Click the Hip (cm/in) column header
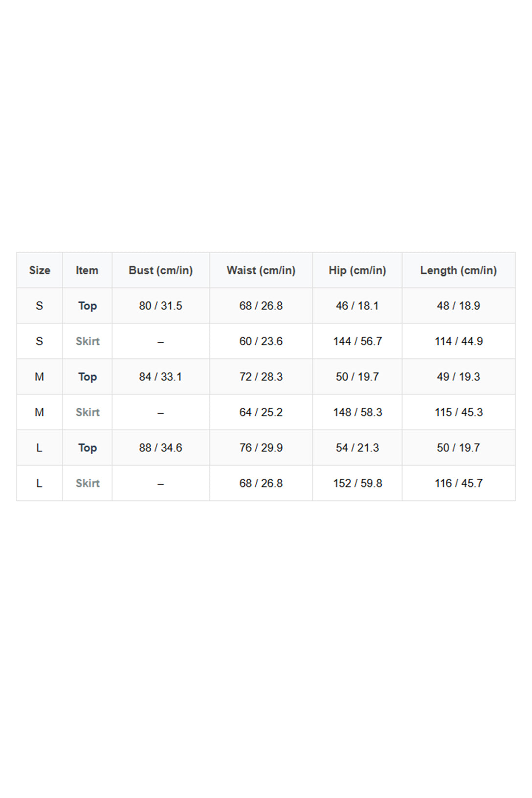The height and width of the screenshot is (798, 532). [x=357, y=270]
